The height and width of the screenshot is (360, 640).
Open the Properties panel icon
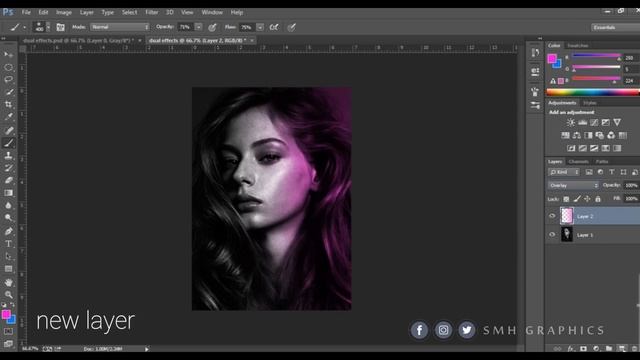(x=535, y=72)
